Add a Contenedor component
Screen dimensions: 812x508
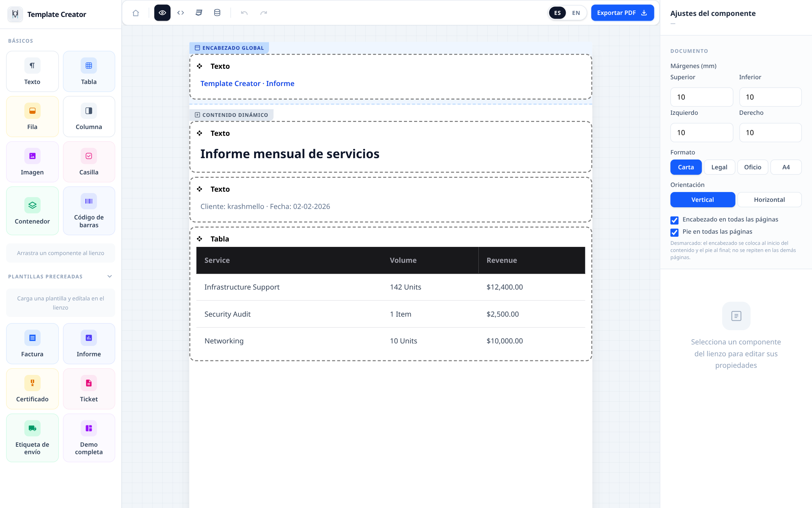coord(32,211)
